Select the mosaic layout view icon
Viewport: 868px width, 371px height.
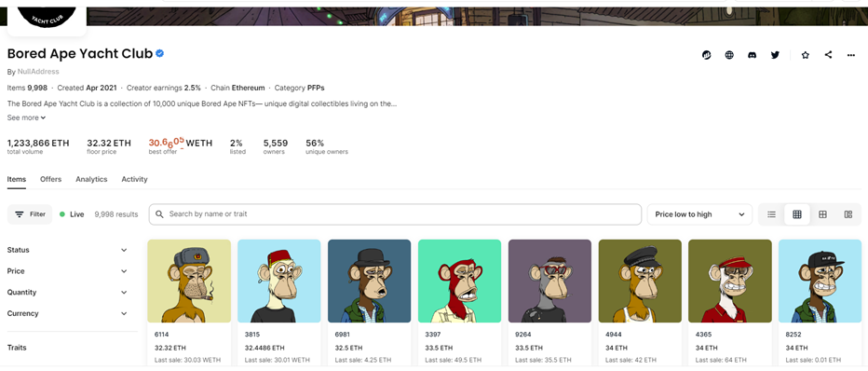coord(848,214)
